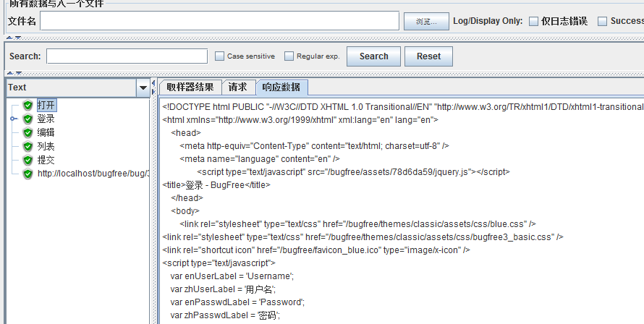Select 提交 sampler in results tree
644x324 pixels.
pyautogui.click(x=46, y=160)
